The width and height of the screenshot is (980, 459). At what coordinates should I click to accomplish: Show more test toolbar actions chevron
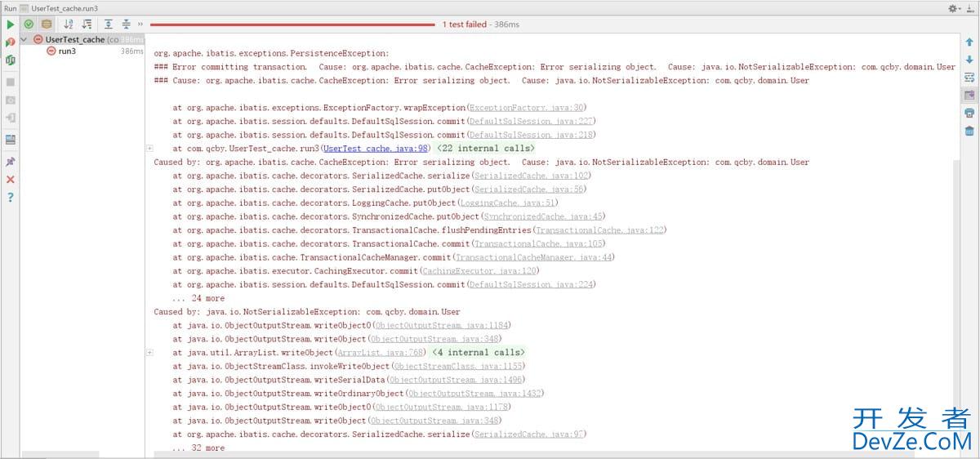click(140, 25)
